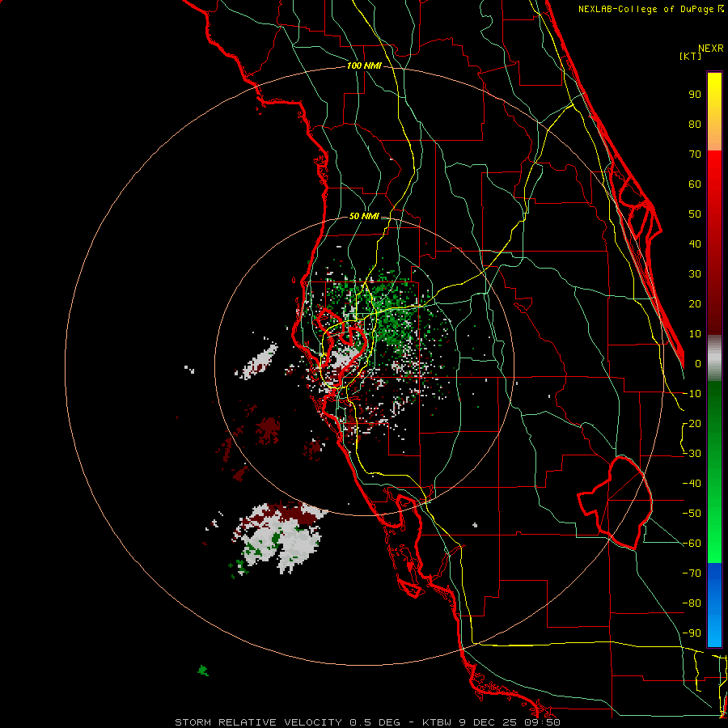Select the -70 value on the velocity scale
Screen dimensions: 728x728
692,574
